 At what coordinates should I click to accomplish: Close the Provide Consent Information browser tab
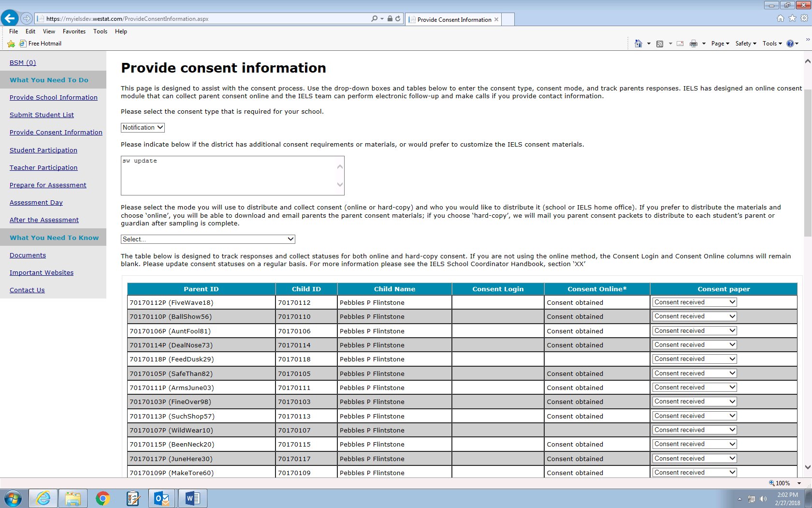pos(496,19)
